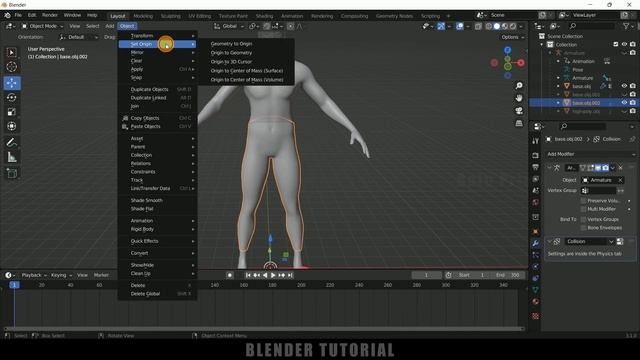Open the Global transform orientation dropdown

pos(229,26)
